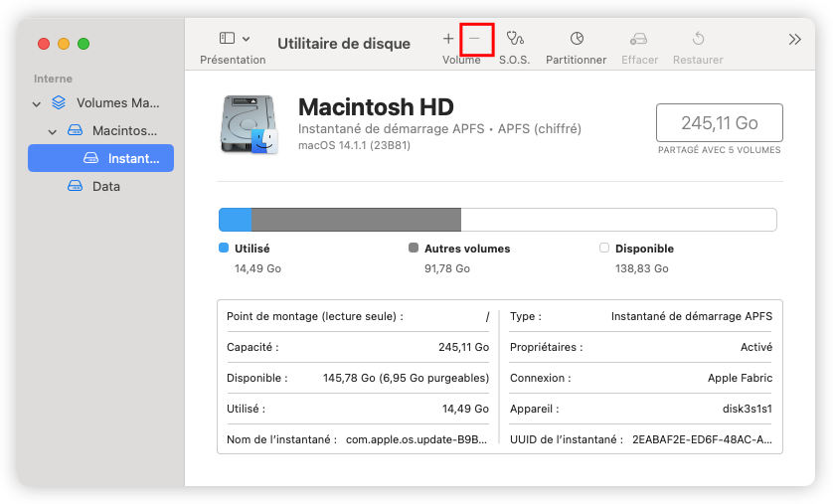Viewport: 833px width, 504px height.
Task: Click the white Disponible bar segment
Action: pyautogui.click(x=618, y=220)
